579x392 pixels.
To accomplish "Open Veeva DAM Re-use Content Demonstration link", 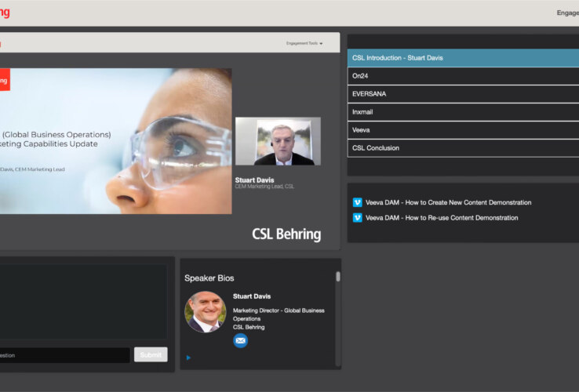I will click(442, 218).
